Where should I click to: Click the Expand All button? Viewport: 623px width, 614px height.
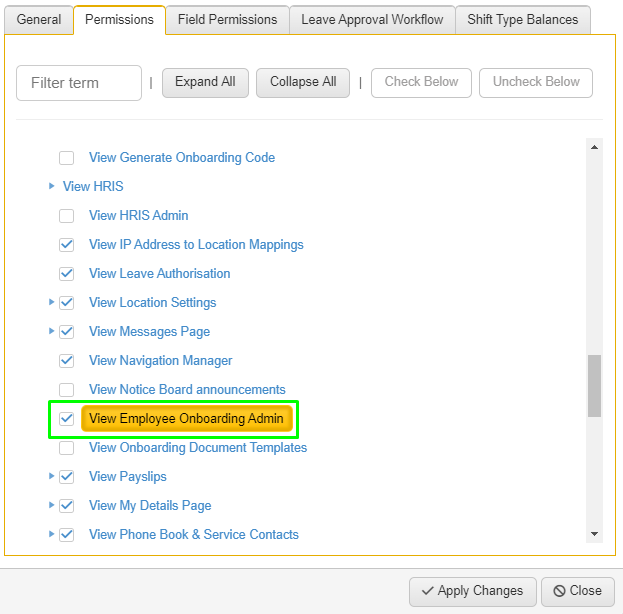tap(205, 83)
